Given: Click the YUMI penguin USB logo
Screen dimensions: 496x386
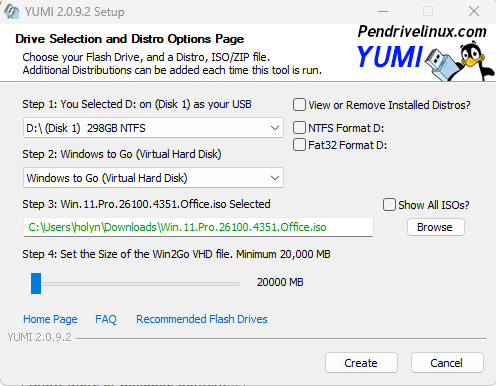Looking at the screenshot, I should (425, 61).
